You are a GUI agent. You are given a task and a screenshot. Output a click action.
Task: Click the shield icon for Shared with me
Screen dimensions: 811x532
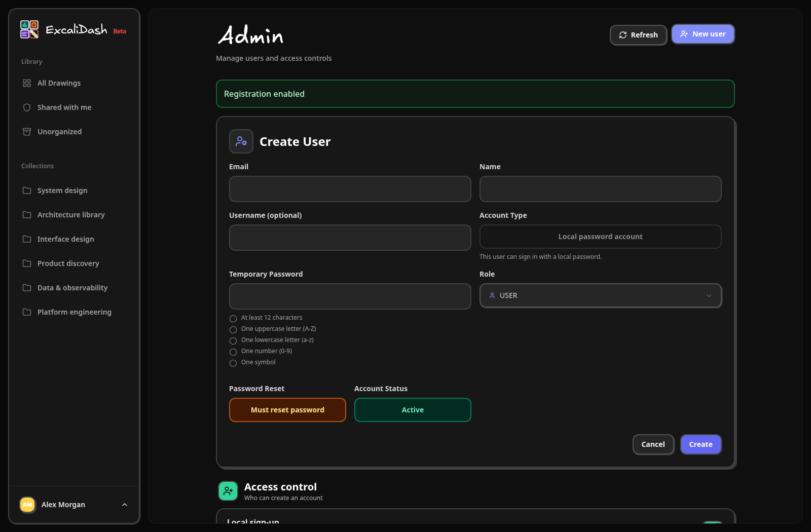click(27, 107)
